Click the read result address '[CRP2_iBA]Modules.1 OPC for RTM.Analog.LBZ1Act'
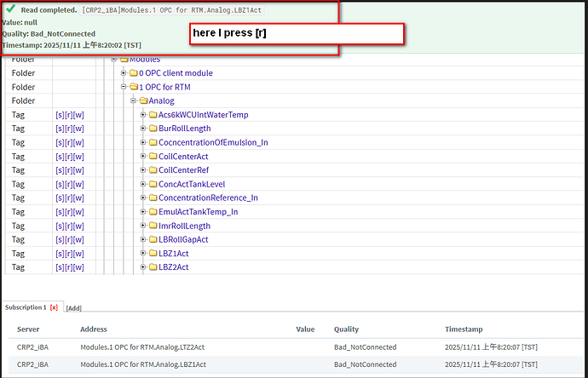 [173, 10]
